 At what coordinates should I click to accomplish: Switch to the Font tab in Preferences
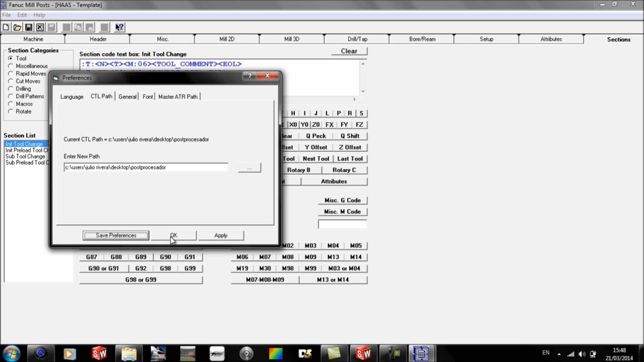147,97
